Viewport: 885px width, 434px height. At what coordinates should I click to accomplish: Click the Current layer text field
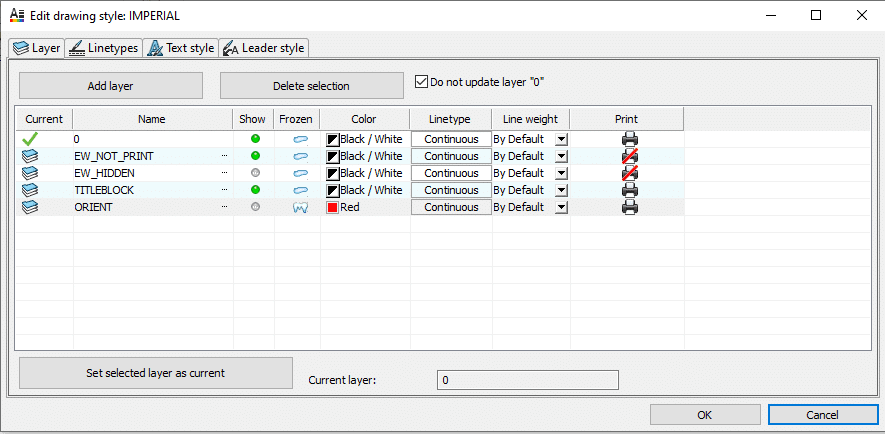[528, 380]
